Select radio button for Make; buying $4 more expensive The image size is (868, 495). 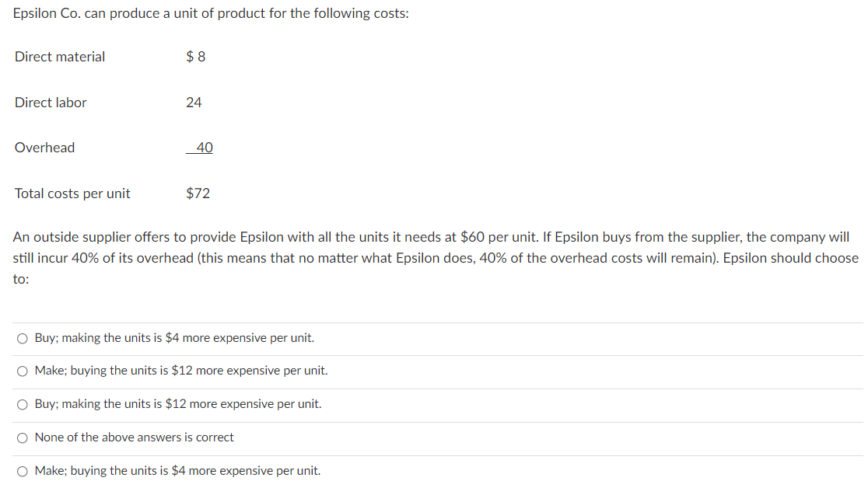pyautogui.click(x=22, y=471)
